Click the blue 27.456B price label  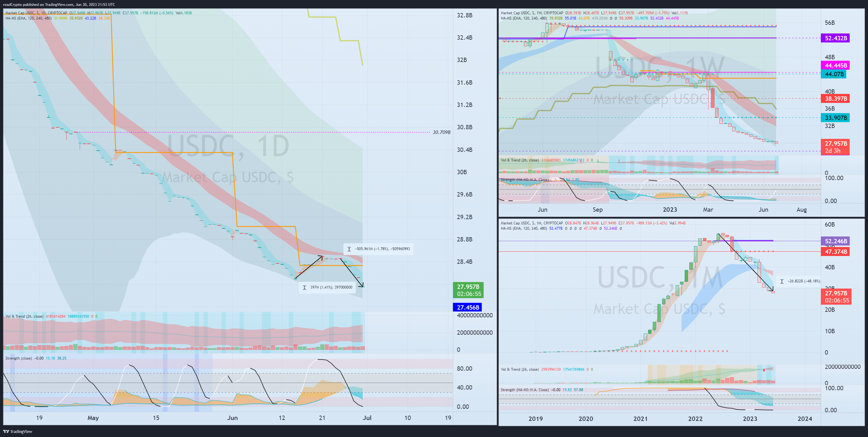click(x=468, y=307)
